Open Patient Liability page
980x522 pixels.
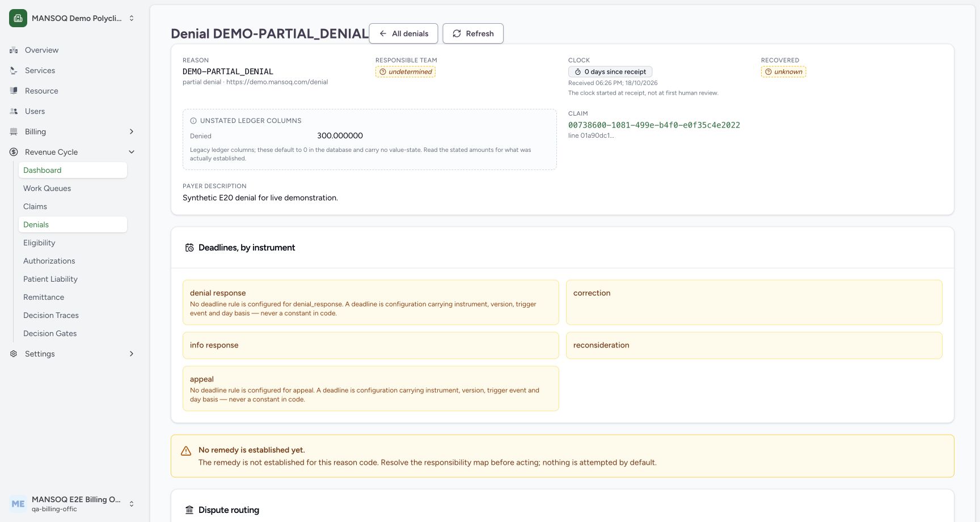(x=73, y=279)
